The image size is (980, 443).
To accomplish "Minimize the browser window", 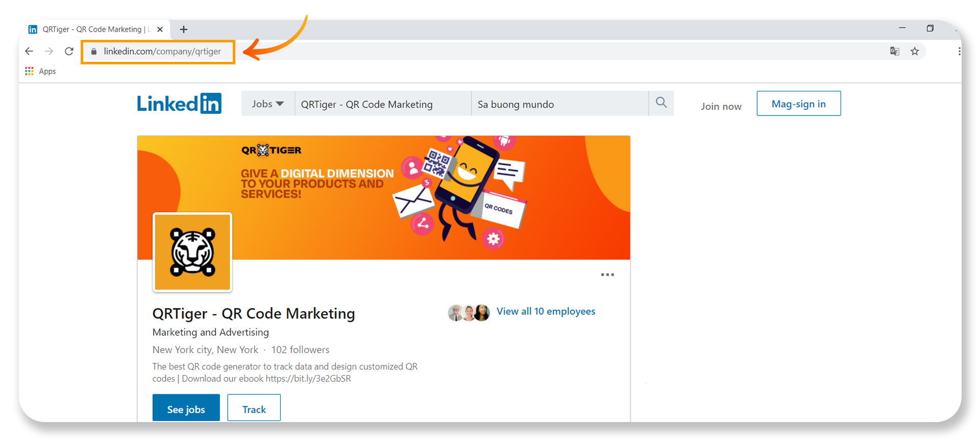I will [902, 28].
